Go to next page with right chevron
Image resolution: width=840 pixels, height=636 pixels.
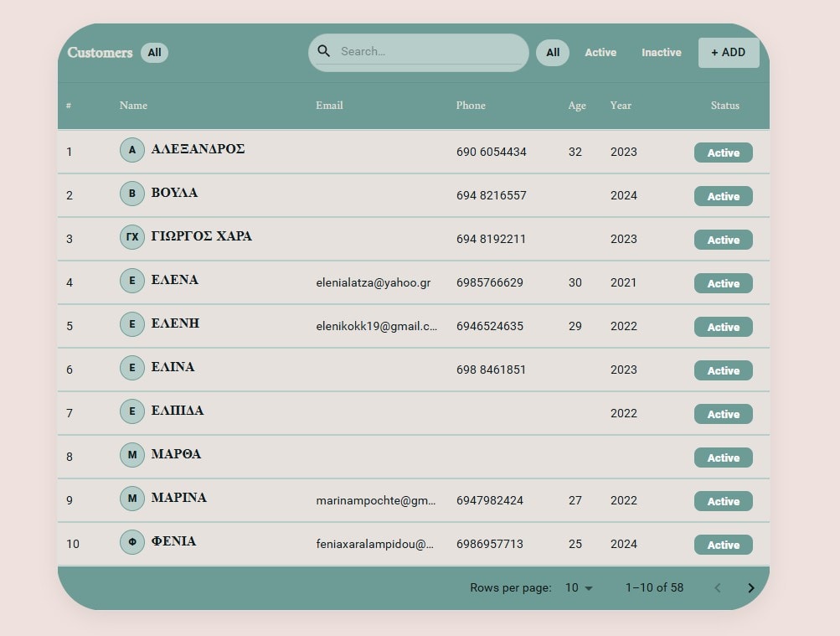coord(750,588)
